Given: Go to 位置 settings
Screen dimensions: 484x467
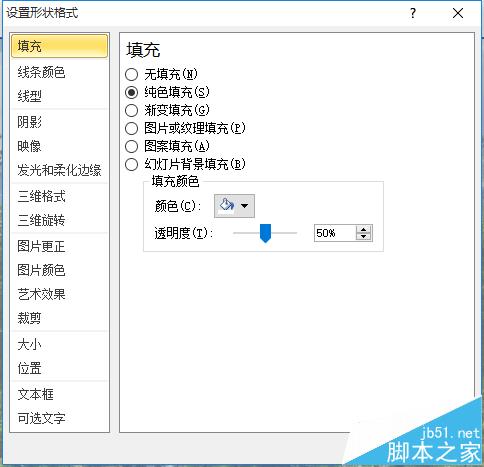Looking at the screenshot, I should coord(60,368).
